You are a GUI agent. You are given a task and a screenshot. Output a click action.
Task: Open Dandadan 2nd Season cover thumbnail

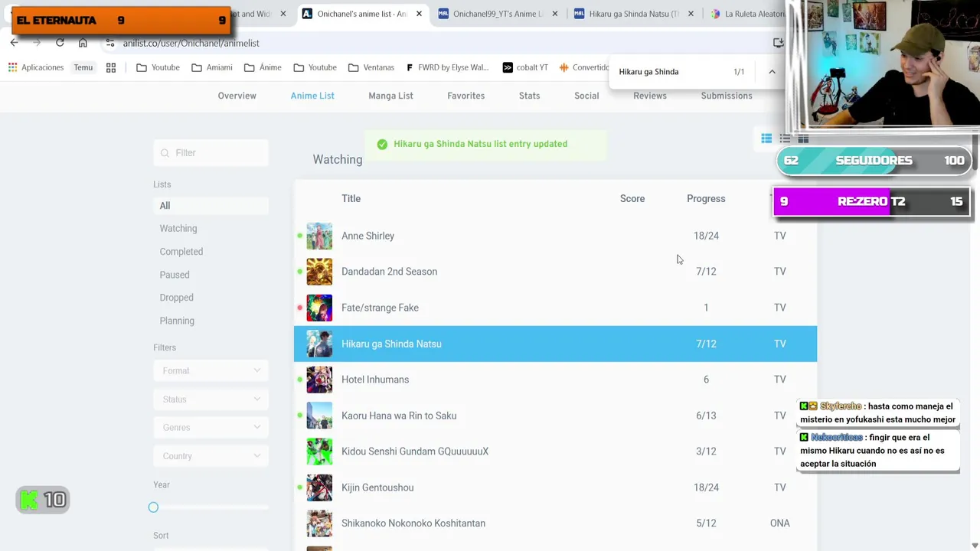pos(319,272)
